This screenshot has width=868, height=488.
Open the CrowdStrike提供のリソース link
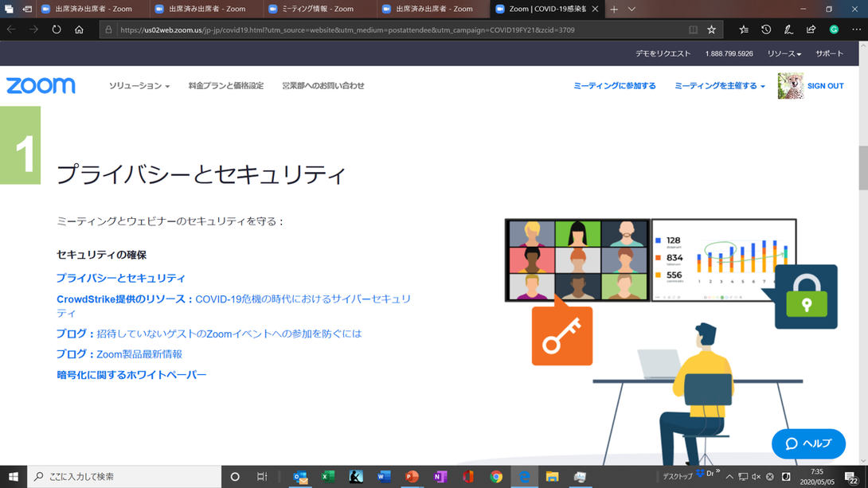click(233, 306)
